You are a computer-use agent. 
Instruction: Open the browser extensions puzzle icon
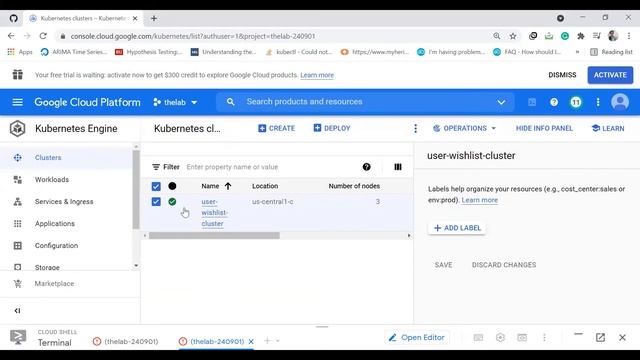[581, 36]
